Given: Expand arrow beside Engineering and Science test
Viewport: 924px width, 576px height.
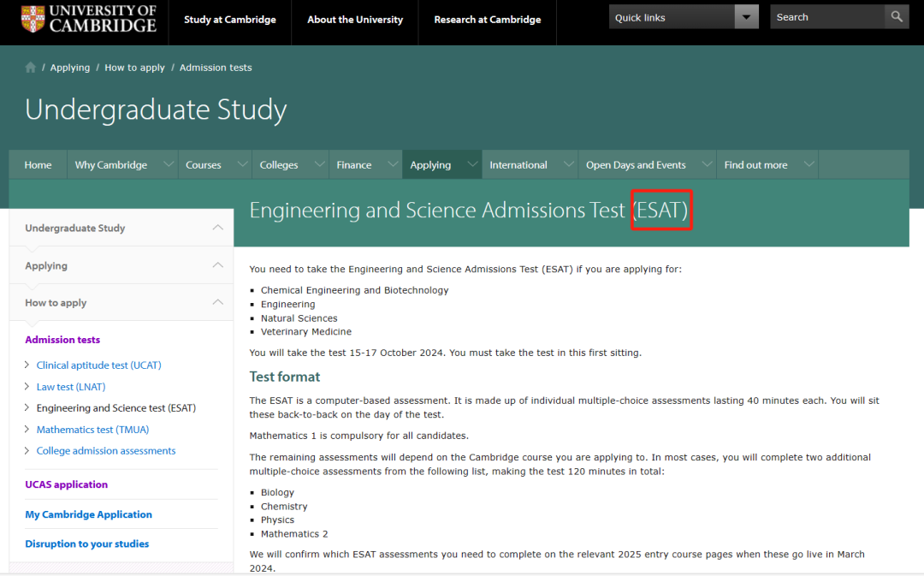Looking at the screenshot, I should [27, 407].
